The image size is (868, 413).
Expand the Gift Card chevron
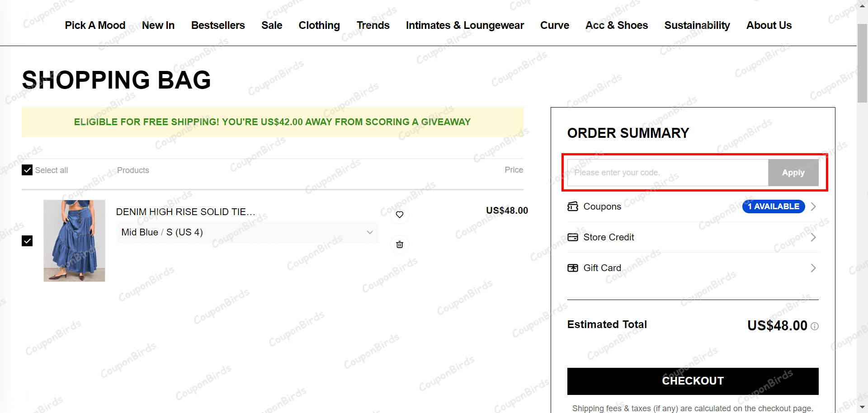click(813, 268)
